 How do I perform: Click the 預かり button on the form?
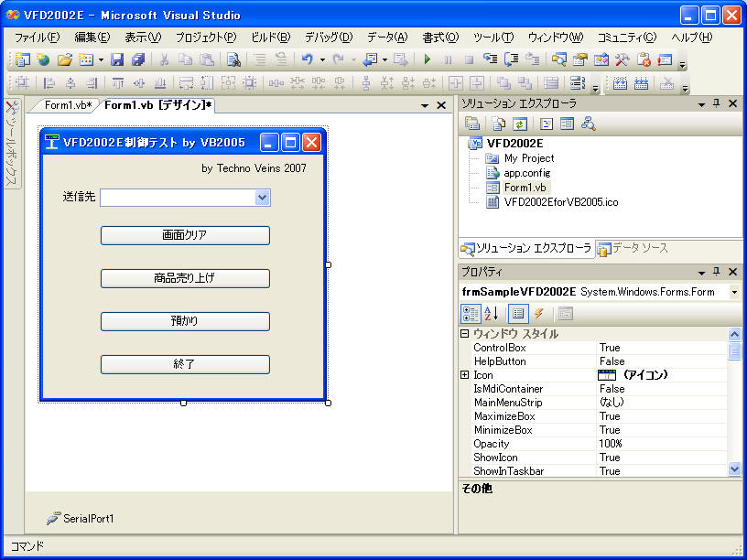coord(185,321)
